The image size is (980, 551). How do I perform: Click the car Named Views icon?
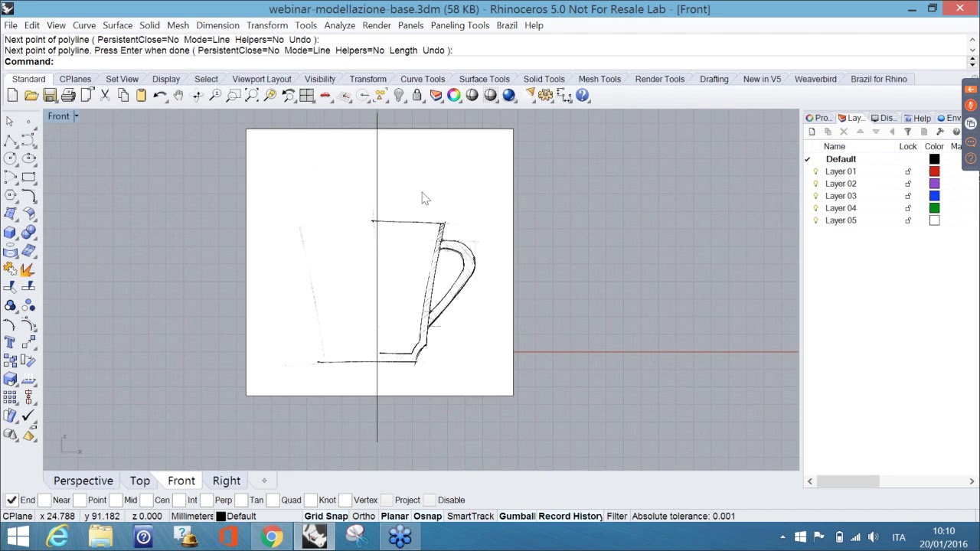(x=325, y=96)
